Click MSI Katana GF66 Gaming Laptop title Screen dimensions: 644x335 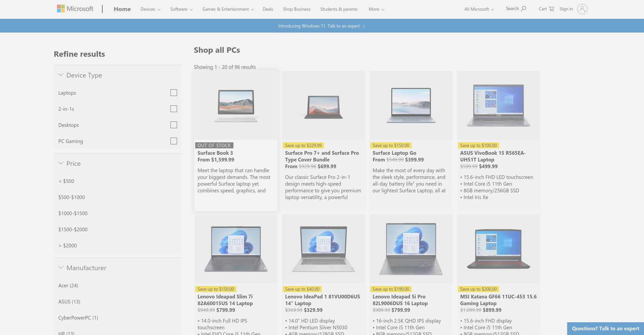click(x=498, y=300)
